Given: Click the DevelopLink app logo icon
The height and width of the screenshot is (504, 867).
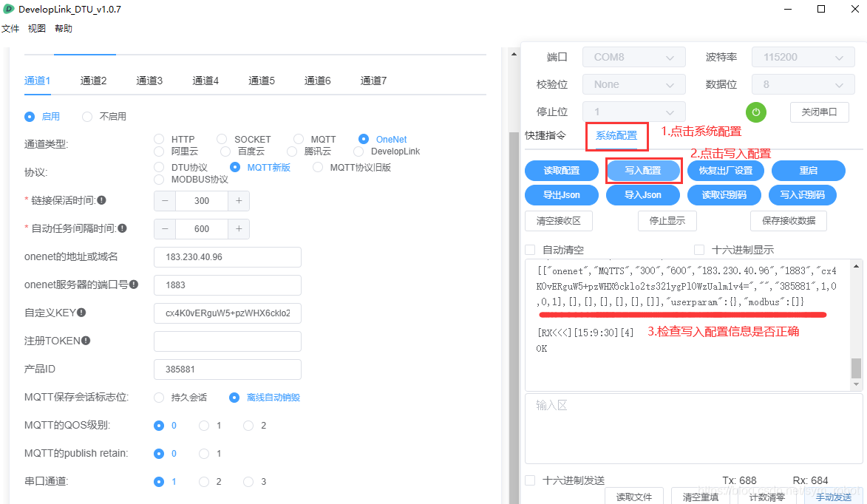Looking at the screenshot, I should click(8, 9).
